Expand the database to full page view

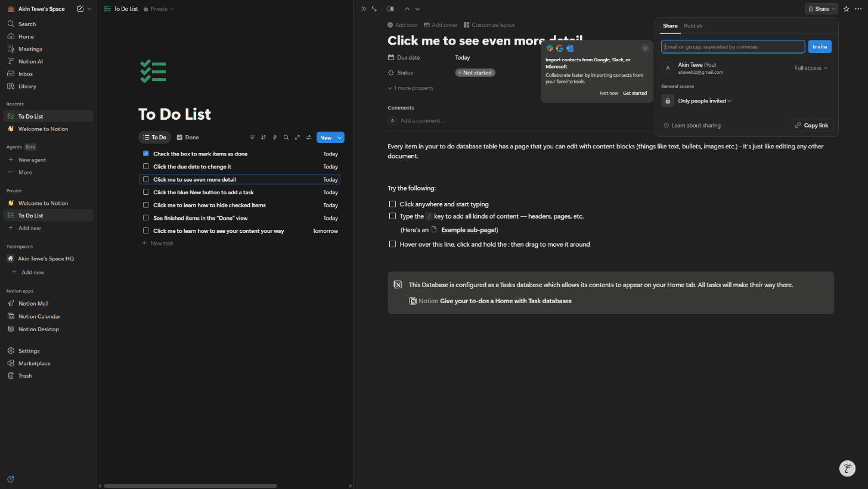(x=297, y=137)
